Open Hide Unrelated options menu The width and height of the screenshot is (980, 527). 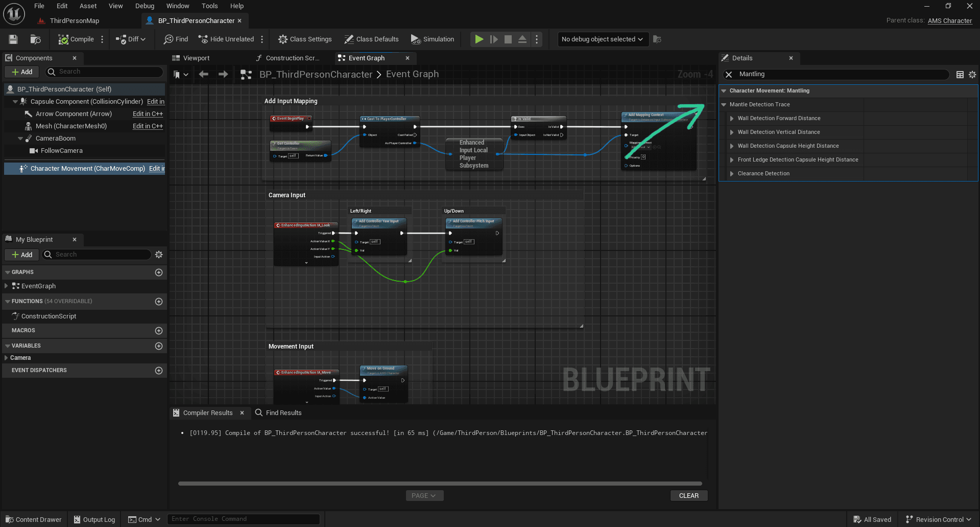click(262, 39)
